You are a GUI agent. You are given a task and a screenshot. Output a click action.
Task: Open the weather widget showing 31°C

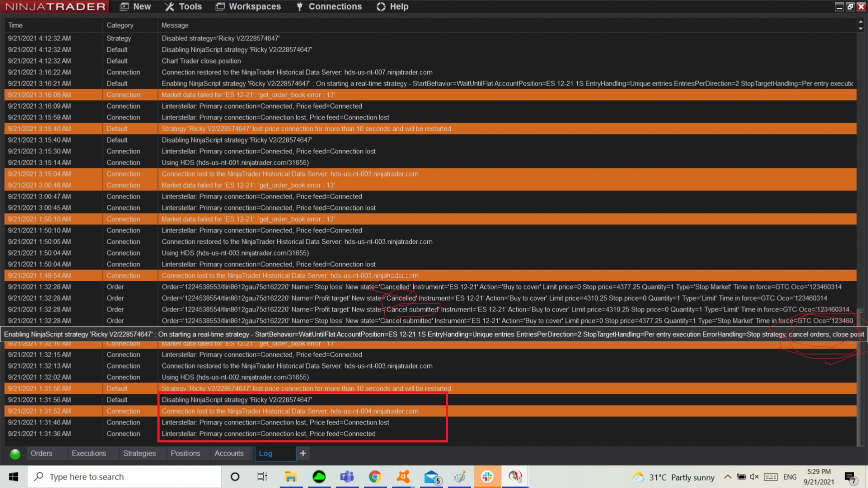673,477
